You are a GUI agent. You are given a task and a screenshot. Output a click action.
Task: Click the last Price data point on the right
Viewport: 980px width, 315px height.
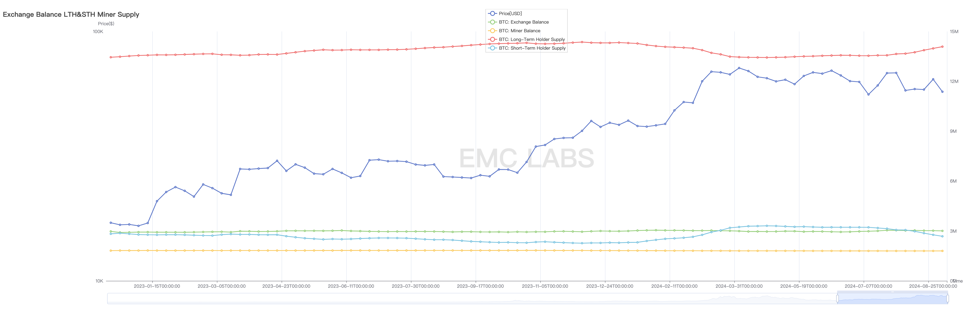[942, 92]
